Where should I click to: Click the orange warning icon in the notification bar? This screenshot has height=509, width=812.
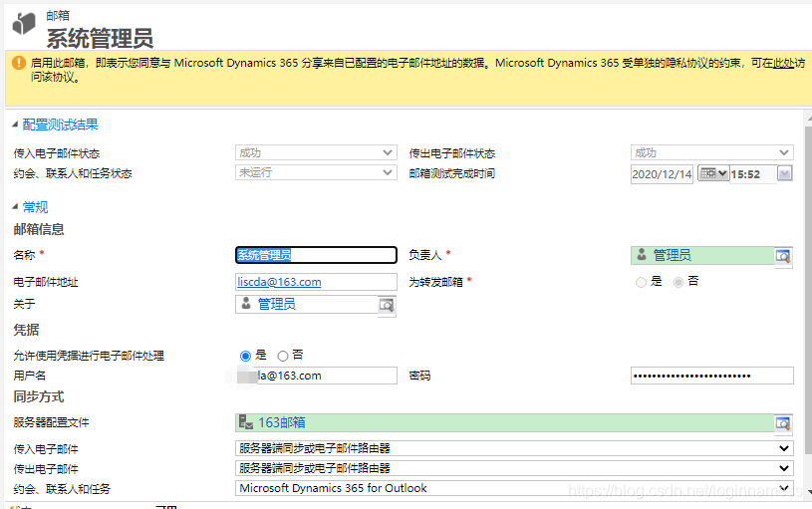pos(19,63)
